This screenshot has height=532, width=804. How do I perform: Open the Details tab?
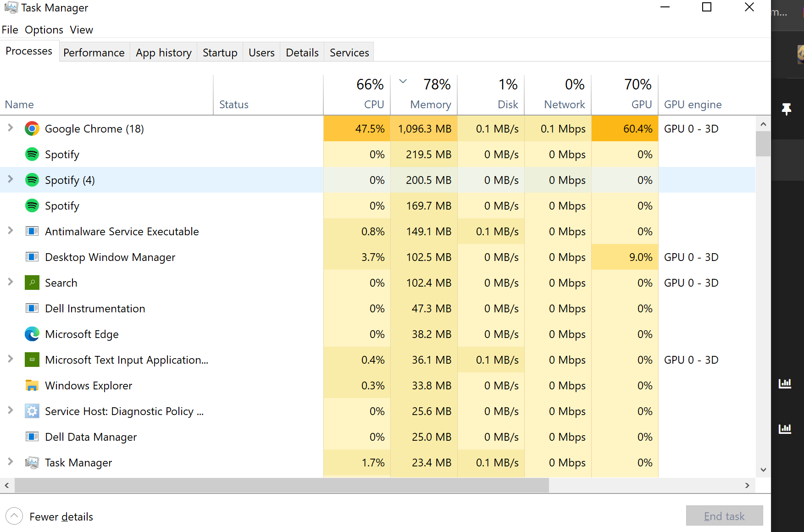[x=302, y=53]
